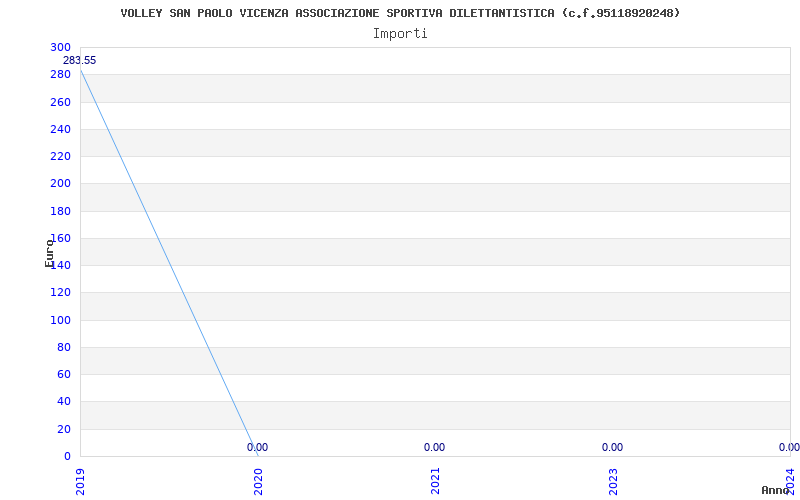This screenshot has height=500, width=800.
Task: Click the 0.00 value above 2023
Action: 613,447
